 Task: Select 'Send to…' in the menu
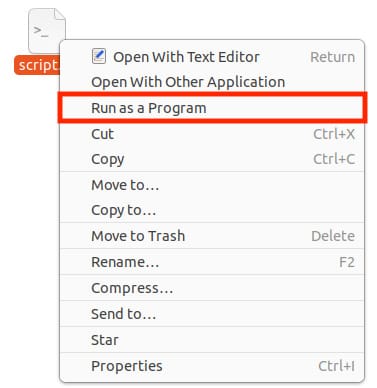pos(212,314)
